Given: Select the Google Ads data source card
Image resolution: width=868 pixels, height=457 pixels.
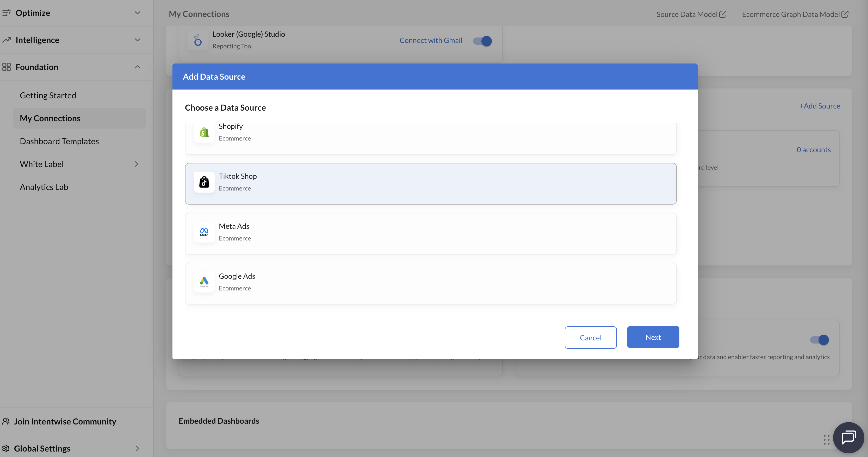Looking at the screenshot, I should (431, 284).
